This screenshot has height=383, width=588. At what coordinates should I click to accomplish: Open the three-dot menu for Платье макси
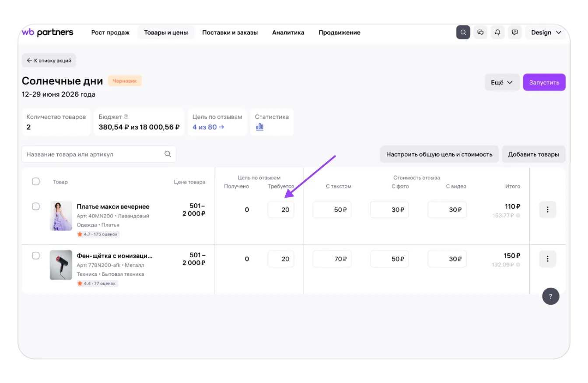(548, 209)
